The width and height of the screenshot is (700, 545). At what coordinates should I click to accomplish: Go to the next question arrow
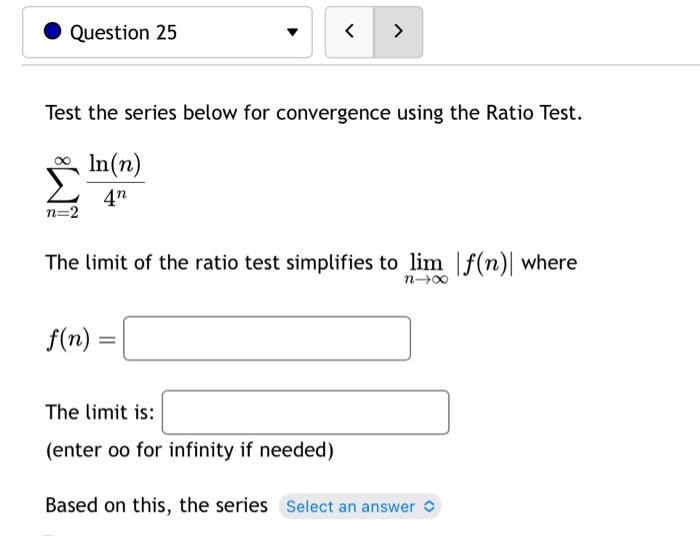click(x=398, y=32)
